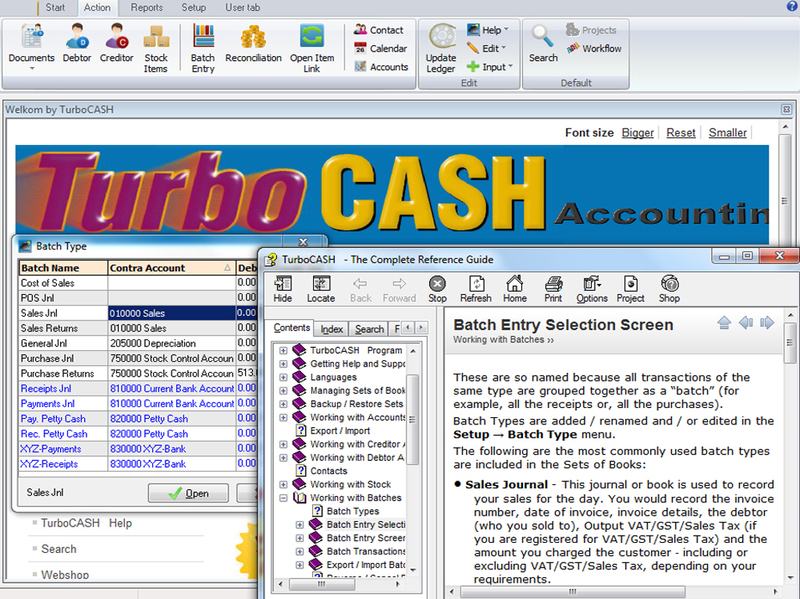Switch to the Start ribbon tab
Image resolution: width=800 pixels, height=599 pixels.
coord(55,8)
